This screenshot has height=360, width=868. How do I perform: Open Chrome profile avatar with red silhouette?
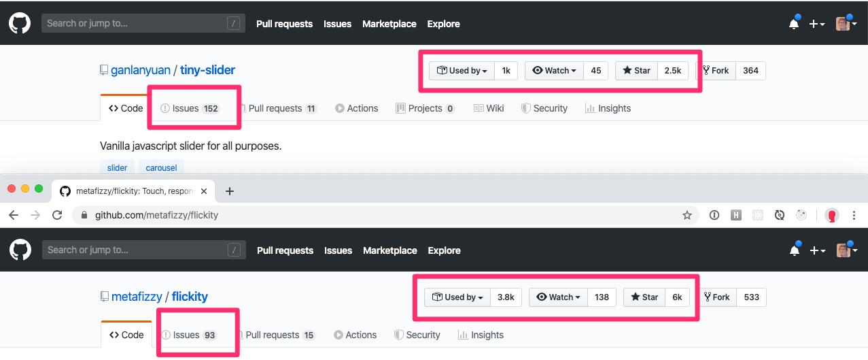coord(831,215)
